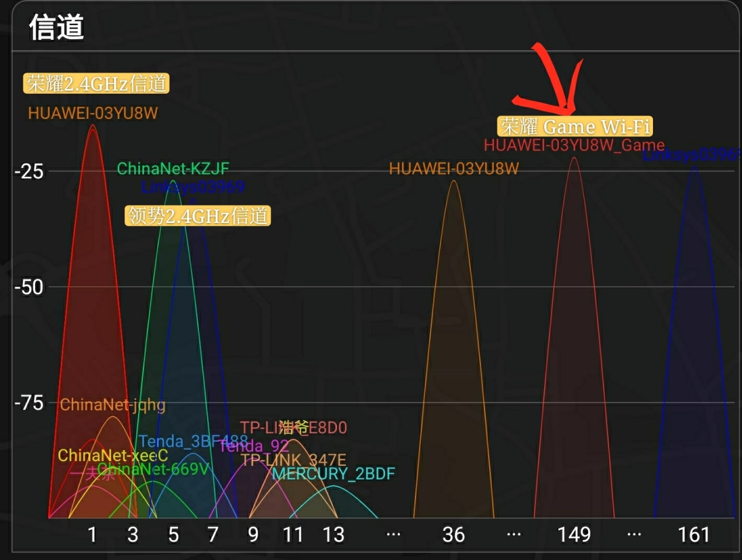The height and width of the screenshot is (560, 742).
Task: Tap channel 1 on the axis
Action: click(92, 534)
